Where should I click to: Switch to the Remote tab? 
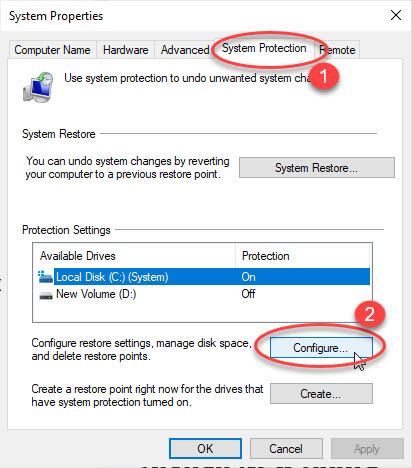[337, 50]
